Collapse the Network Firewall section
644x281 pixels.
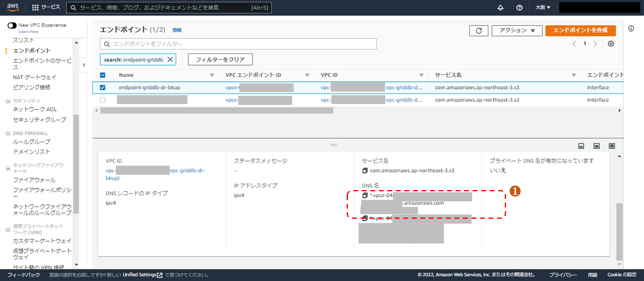pos(8,168)
